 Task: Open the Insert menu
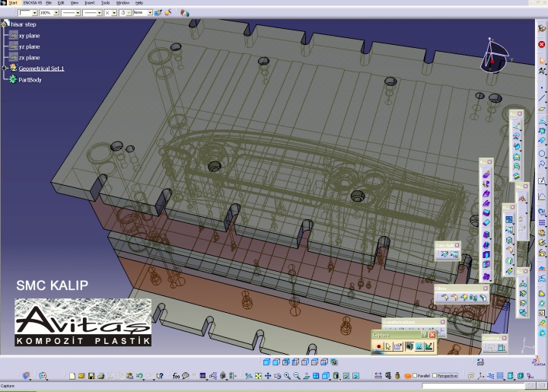click(x=88, y=3)
